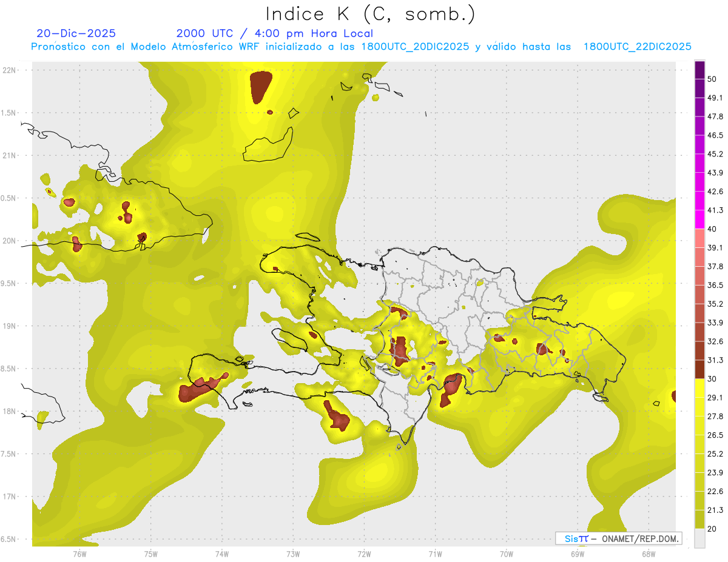Select the date text "20-Dic-2025"
This screenshot has width=728, height=562.
pos(76,33)
